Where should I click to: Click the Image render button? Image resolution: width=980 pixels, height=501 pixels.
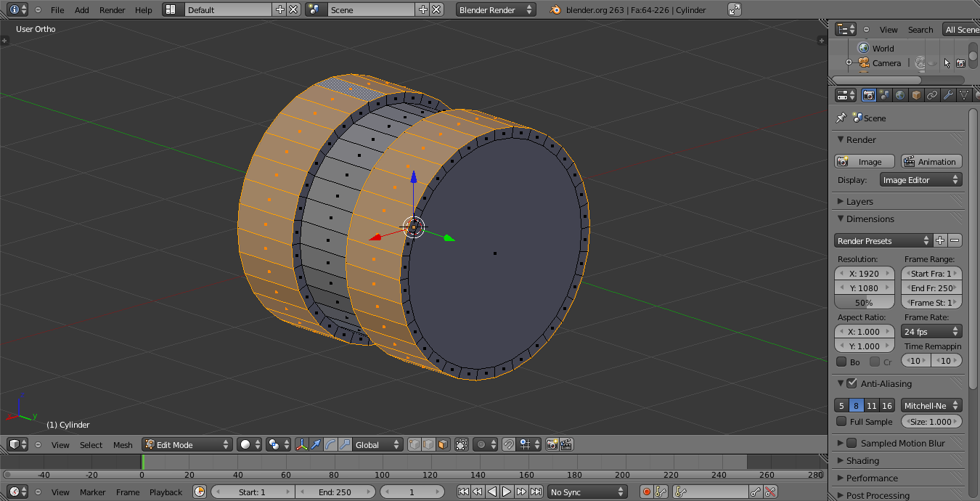865,161
